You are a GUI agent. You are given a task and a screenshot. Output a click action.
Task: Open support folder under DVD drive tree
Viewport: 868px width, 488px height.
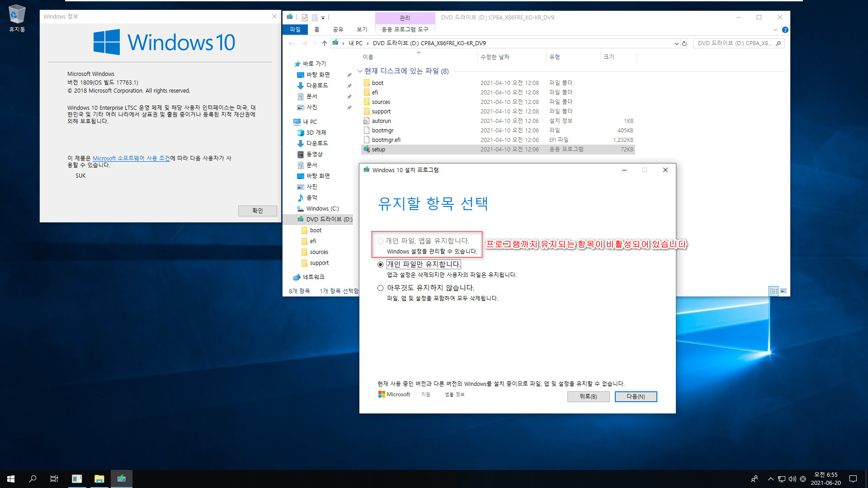pos(319,263)
